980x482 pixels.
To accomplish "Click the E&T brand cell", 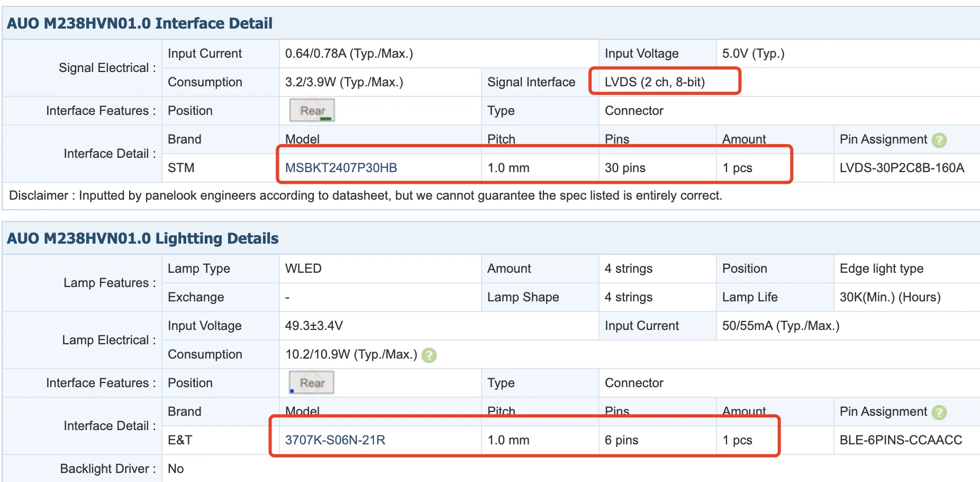I will pyautogui.click(x=180, y=440).
